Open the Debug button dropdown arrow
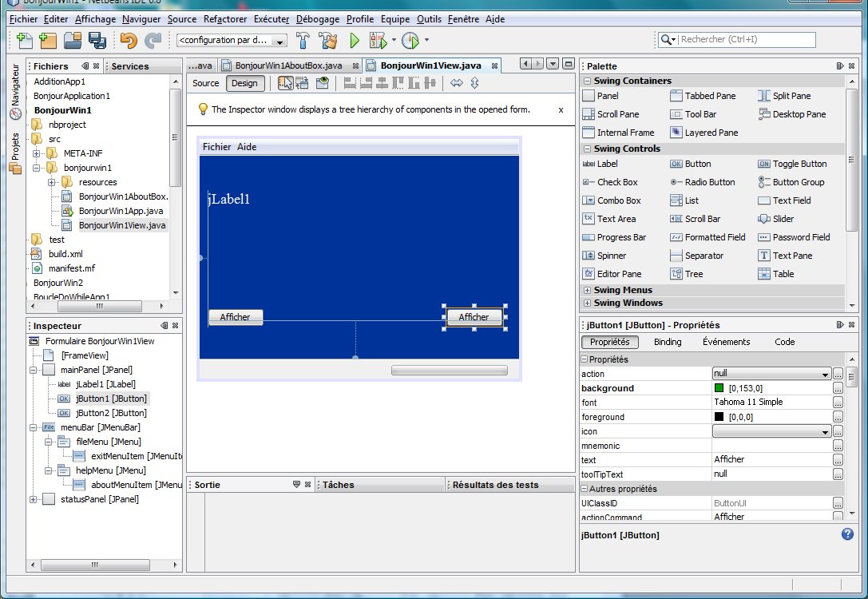 [394, 40]
